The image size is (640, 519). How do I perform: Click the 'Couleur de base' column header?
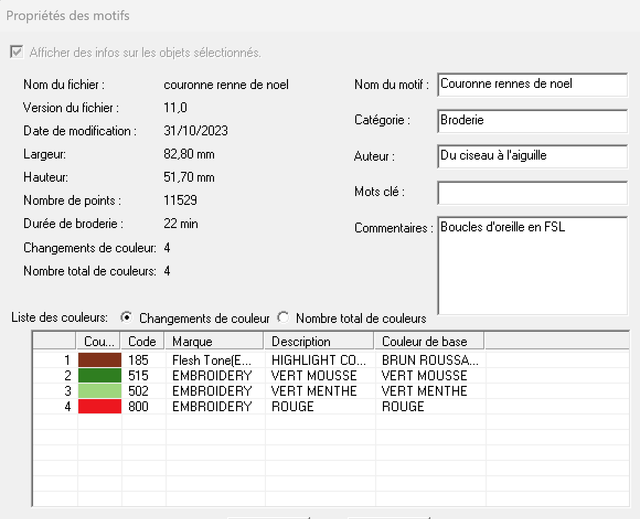coord(430,342)
